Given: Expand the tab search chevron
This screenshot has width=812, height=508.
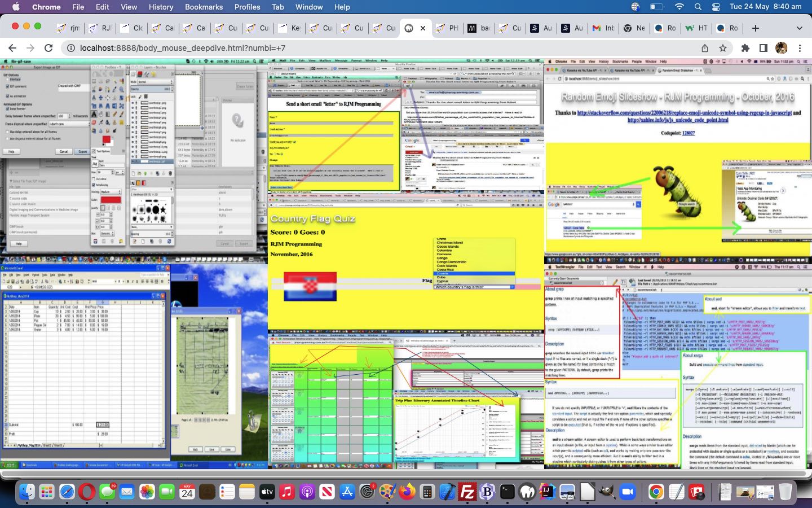Looking at the screenshot, I should click(799, 28).
